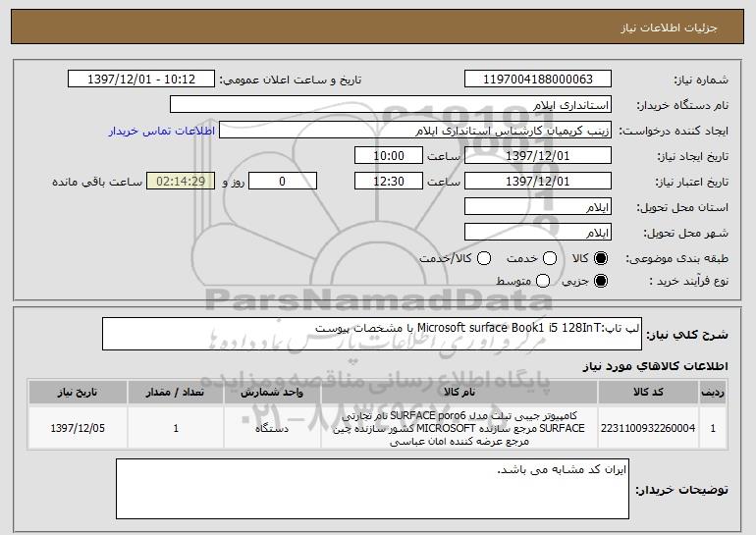
Task: Click the remaining days field showing 0
Action: tap(283, 182)
